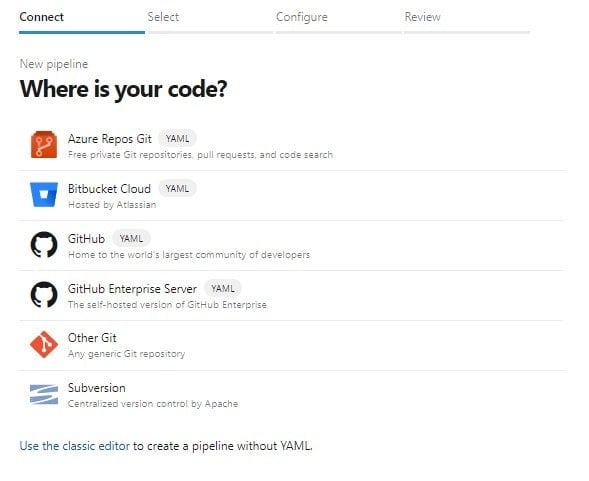
Task: Click the YAML badge next to GitHub
Action: click(131, 239)
